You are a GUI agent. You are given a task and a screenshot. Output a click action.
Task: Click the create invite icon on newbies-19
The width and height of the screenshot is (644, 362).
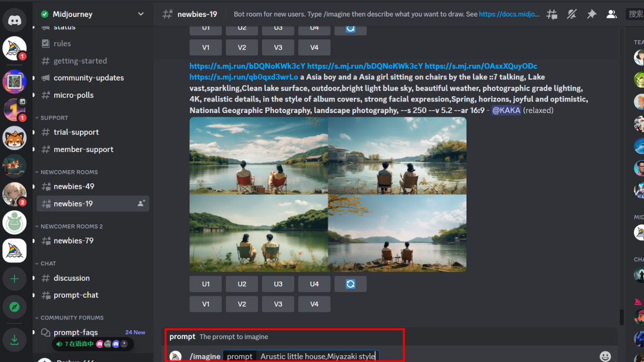pos(141,203)
